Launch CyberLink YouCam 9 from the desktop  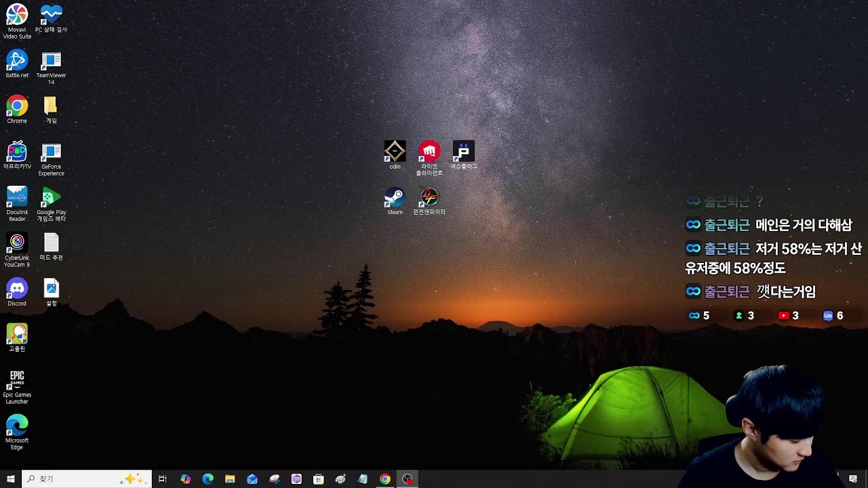(17, 250)
